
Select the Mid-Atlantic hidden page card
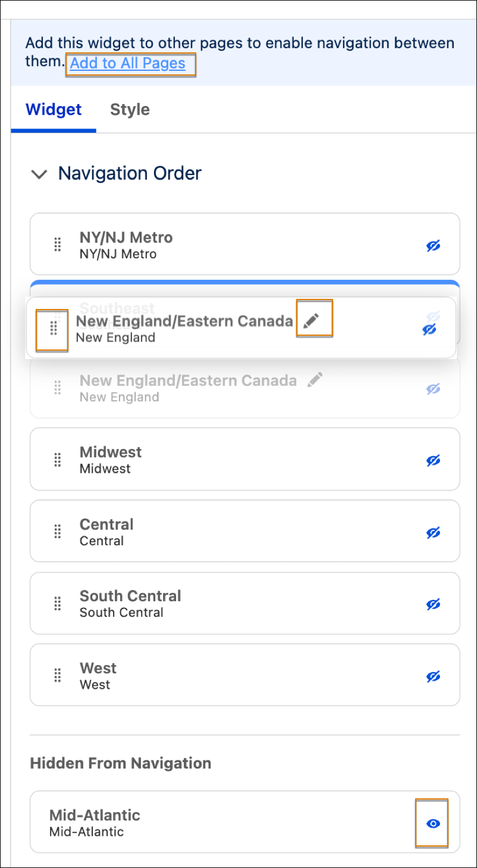point(245,822)
